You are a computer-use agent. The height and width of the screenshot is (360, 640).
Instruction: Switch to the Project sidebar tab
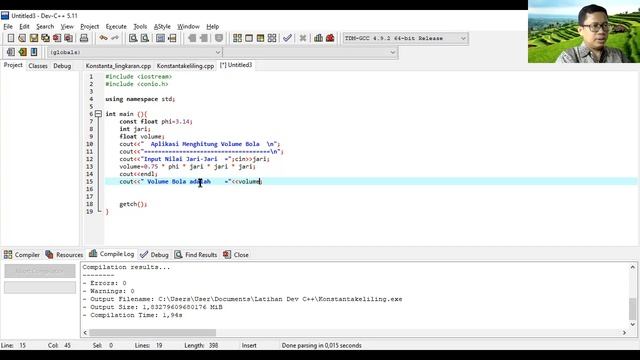[13, 65]
